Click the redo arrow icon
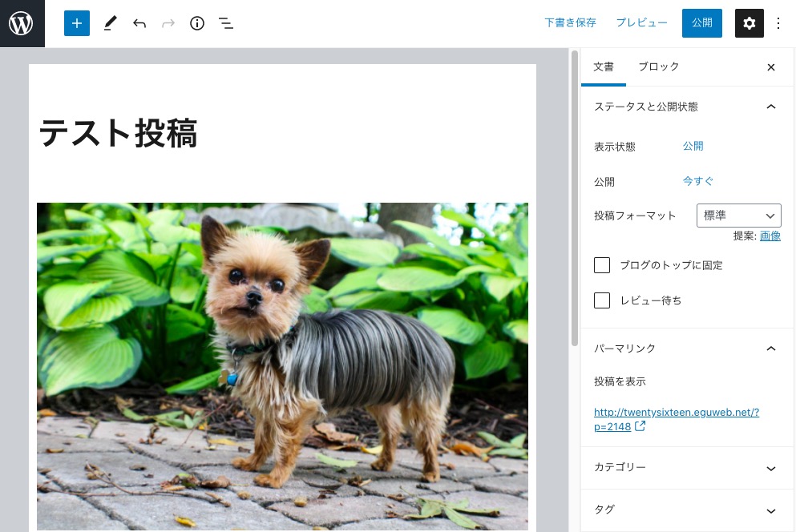 click(x=168, y=23)
